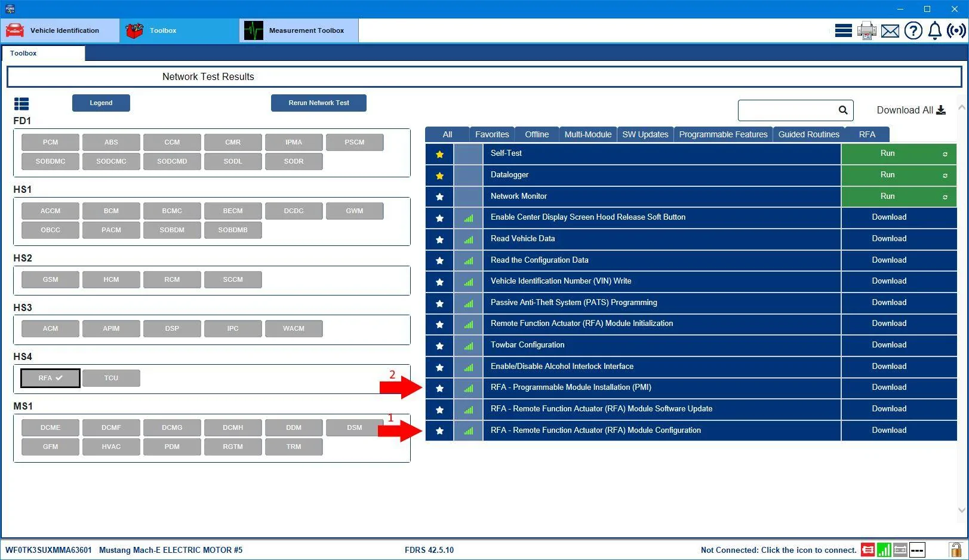The width and height of the screenshot is (969, 560).
Task: Select the BCM module button
Action: tap(111, 211)
